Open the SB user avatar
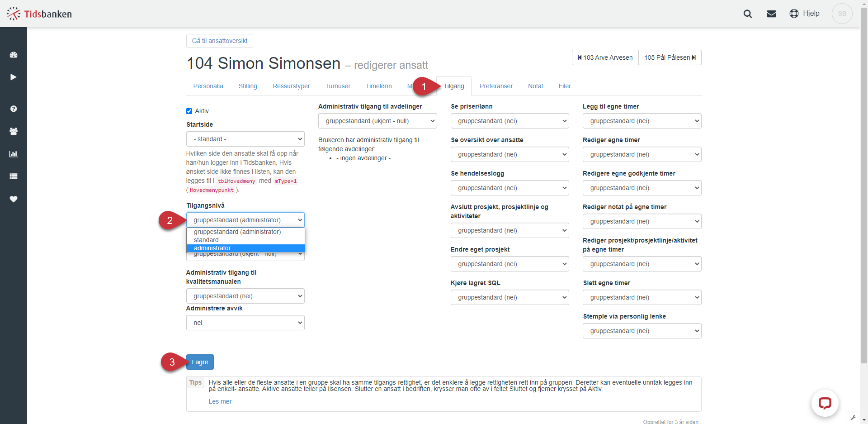 842,14
